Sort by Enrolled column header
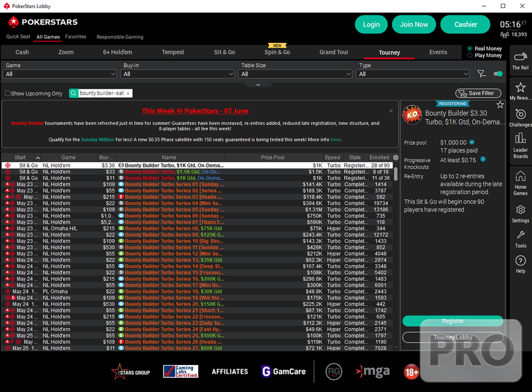Image resolution: width=532 pixels, height=392 pixels. (x=379, y=158)
